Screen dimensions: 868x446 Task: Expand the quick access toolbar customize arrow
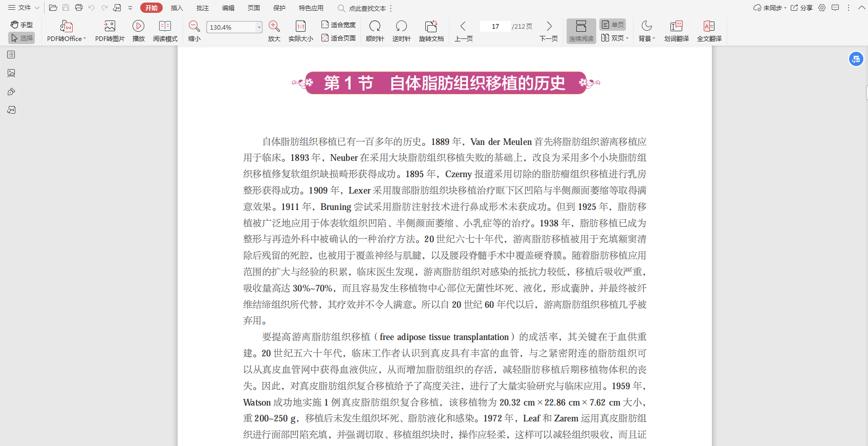(x=130, y=8)
